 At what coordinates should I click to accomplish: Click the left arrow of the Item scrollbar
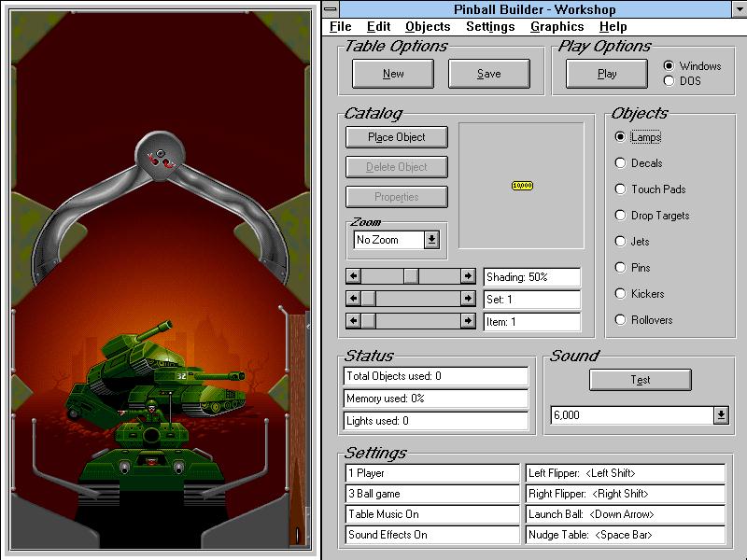(x=353, y=321)
